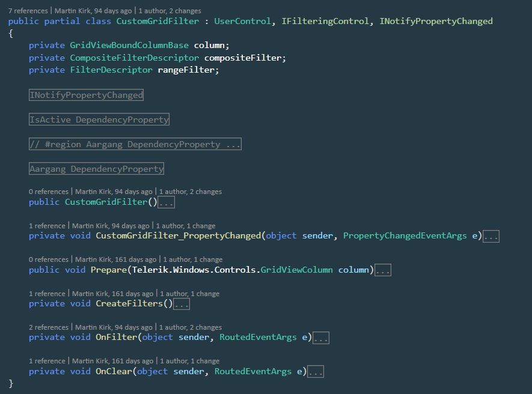Viewport: 532px width, 394px height.
Task: Click RoutedEventArgs in the OnClear signature
Action: click(x=252, y=371)
